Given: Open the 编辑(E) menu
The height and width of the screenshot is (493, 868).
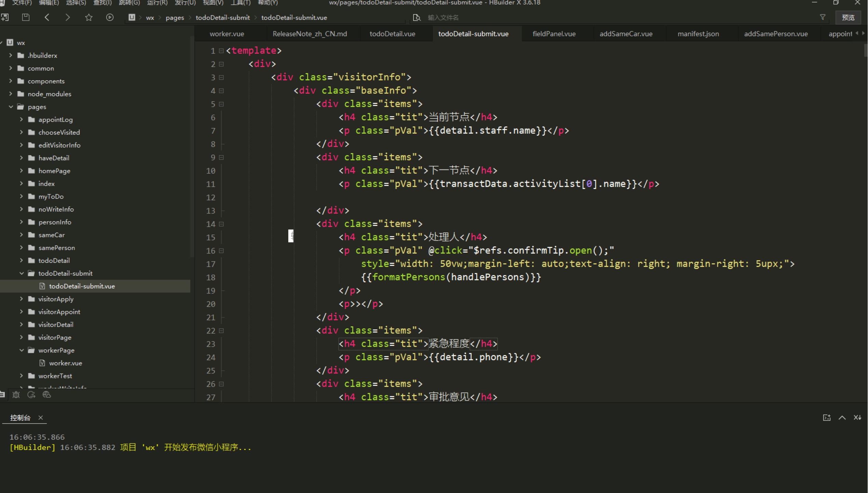Looking at the screenshot, I should tap(49, 3).
